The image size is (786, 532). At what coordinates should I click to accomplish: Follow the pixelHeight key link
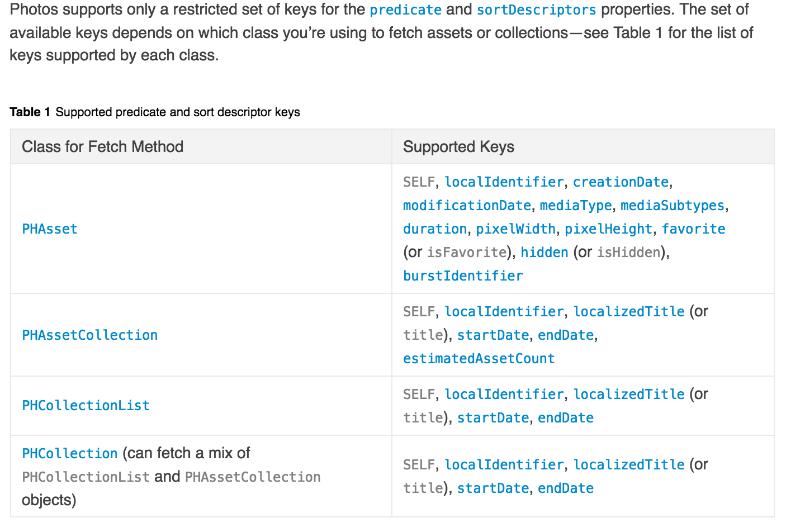(x=608, y=229)
